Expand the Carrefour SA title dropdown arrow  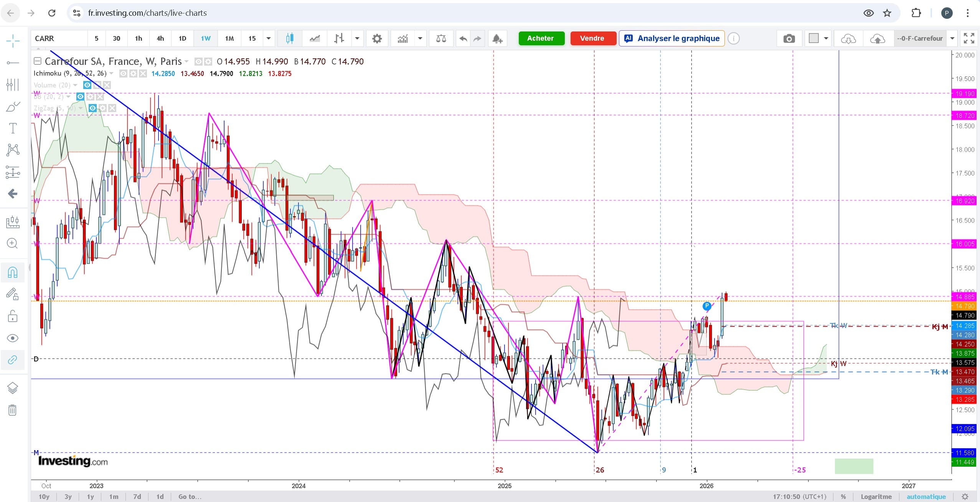click(x=187, y=61)
